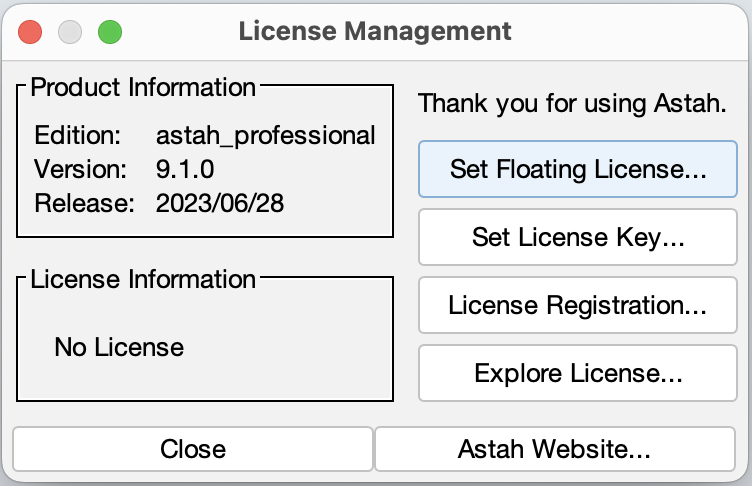The height and width of the screenshot is (486, 752).
Task: Click the Edition field label
Action: pyautogui.click(x=77, y=135)
